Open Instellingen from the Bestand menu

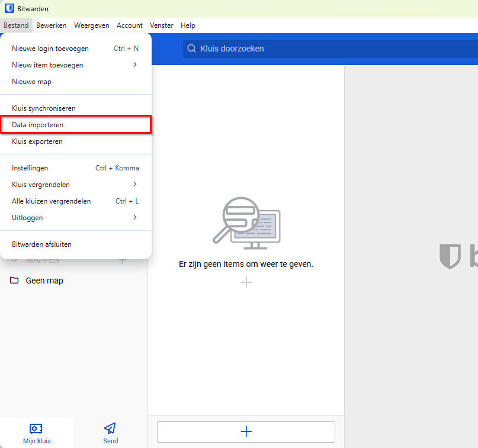[x=30, y=168]
